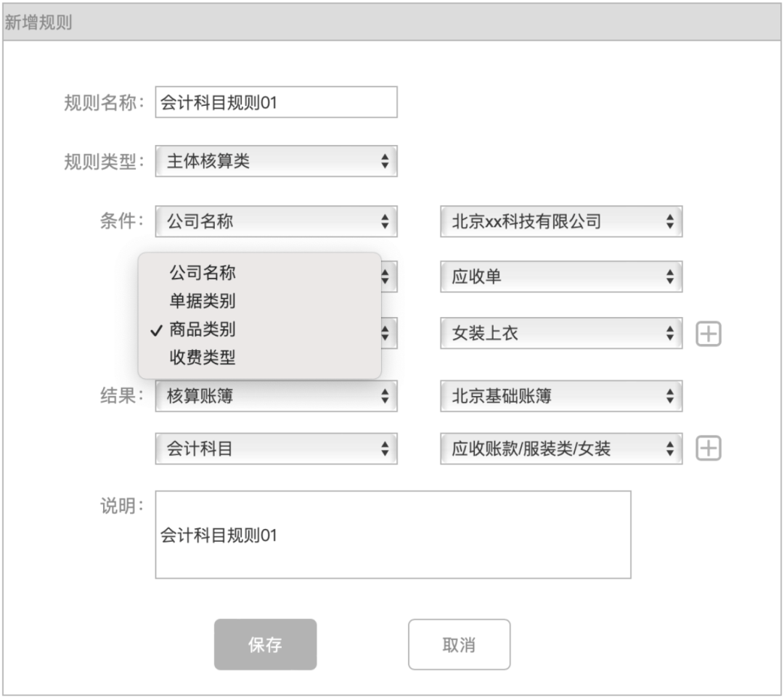Expand the 北京基础账簿 dropdown

560,396
